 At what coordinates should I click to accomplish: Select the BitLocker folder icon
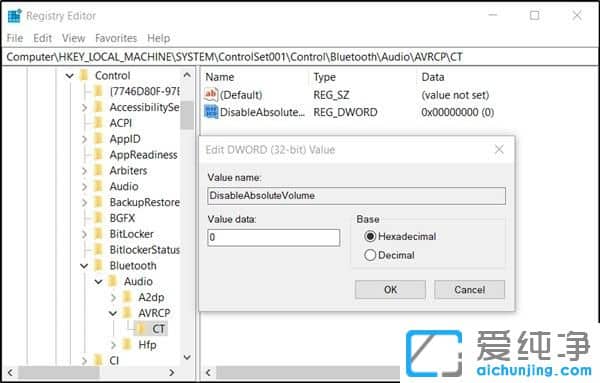tap(99, 234)
